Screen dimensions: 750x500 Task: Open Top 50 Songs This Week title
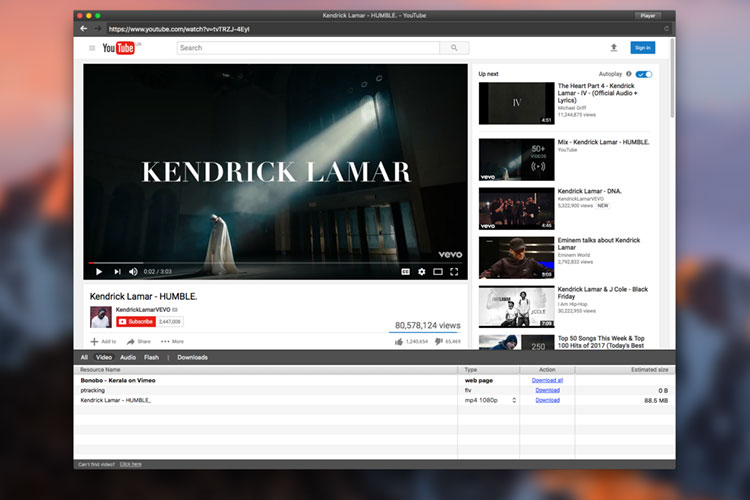pos(601,342)
